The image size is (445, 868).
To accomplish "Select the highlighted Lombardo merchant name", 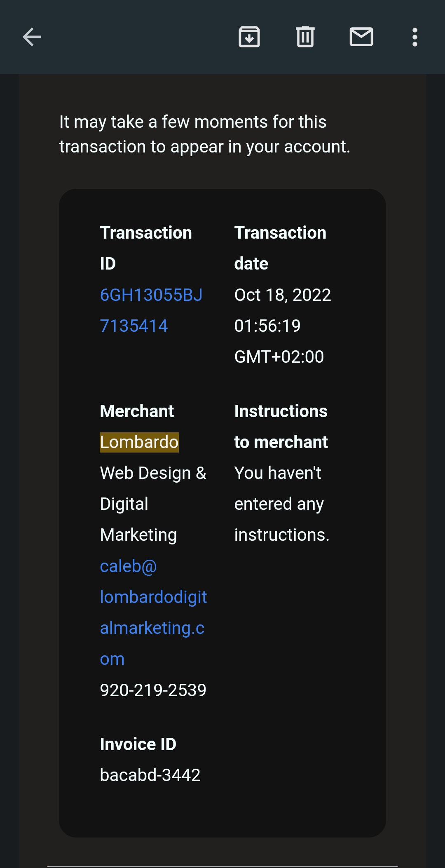I will tap(139, 442).
